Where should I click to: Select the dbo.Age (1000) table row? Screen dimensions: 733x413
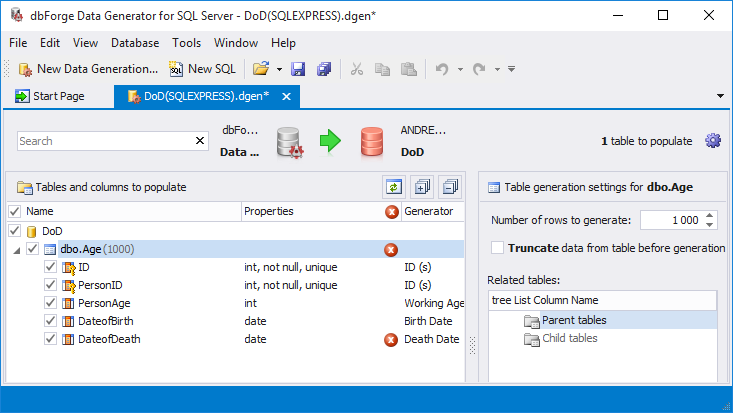coord(261,249)
